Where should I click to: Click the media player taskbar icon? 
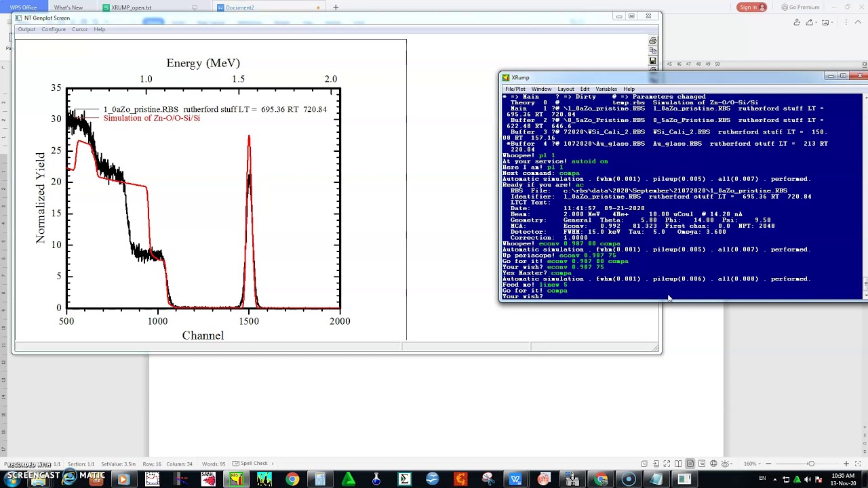pos(123,480)
